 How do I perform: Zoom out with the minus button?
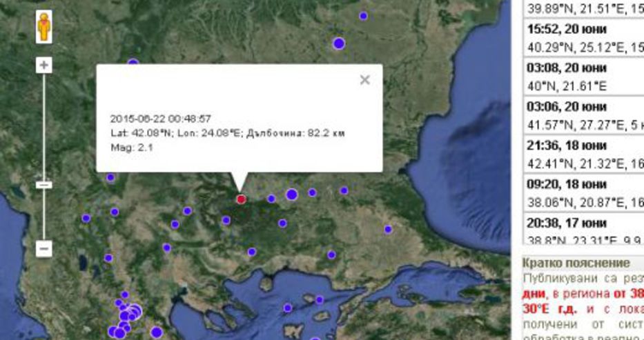coord(44,248)
